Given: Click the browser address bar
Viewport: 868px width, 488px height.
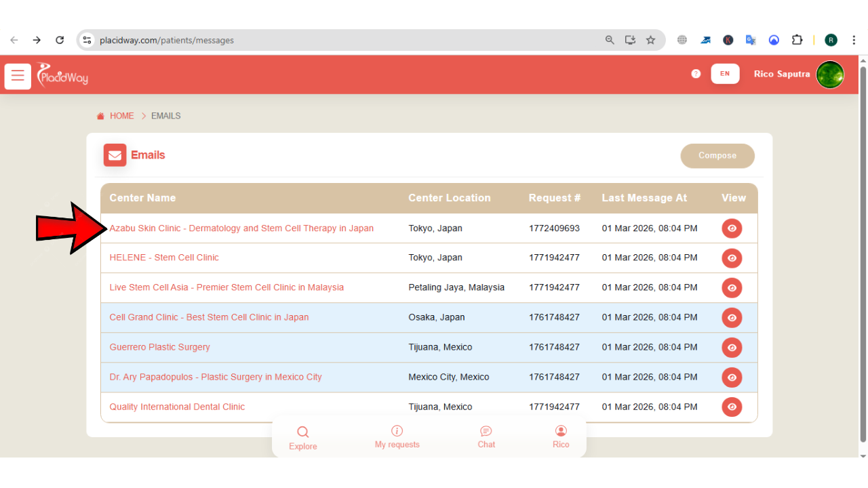Looking at the screenshot, I should [x=339, y=40].
